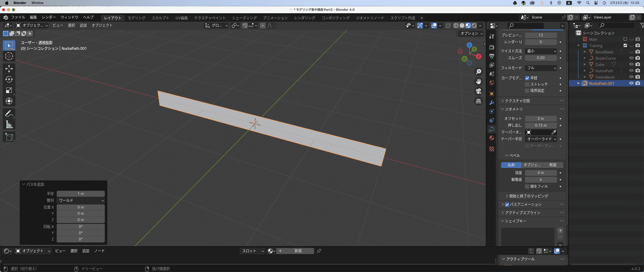Add a shape key with plus button
644x272 pixels.
[x=560, y=230]
